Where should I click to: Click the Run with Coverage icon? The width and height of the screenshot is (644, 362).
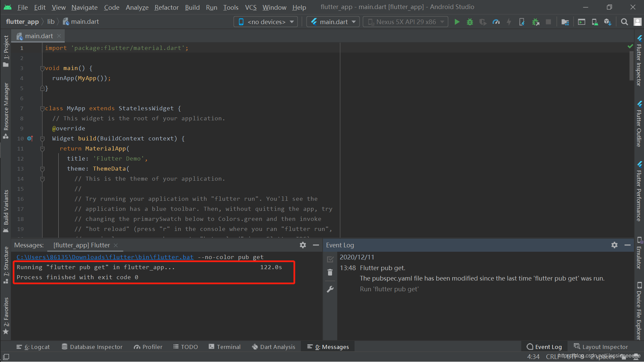[x=483, y=21]
